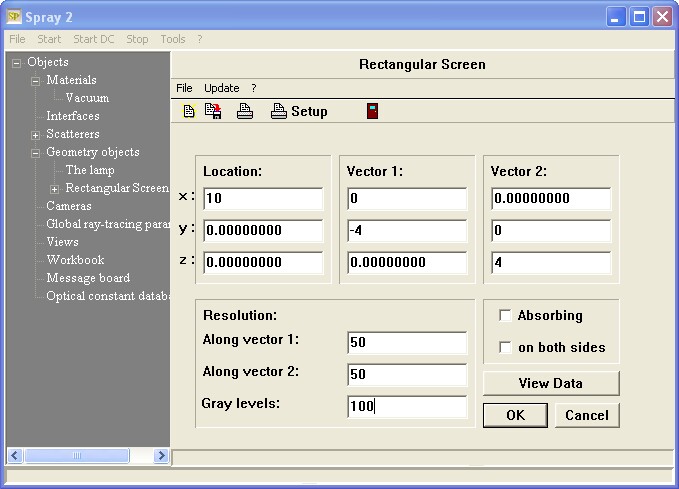The width and height of the screenshot is (679, 489).
Task: Click the save-with-disk toolbar icon
Action: [x=213, y=111]
